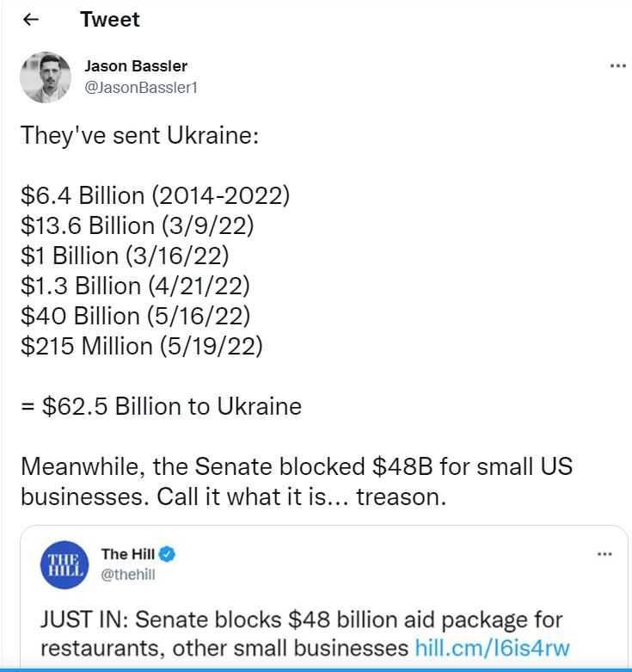The image size is (632, 672).
Task: Click the '$6.4 Billion (2014-2022)' line
Action: (155, 196)
